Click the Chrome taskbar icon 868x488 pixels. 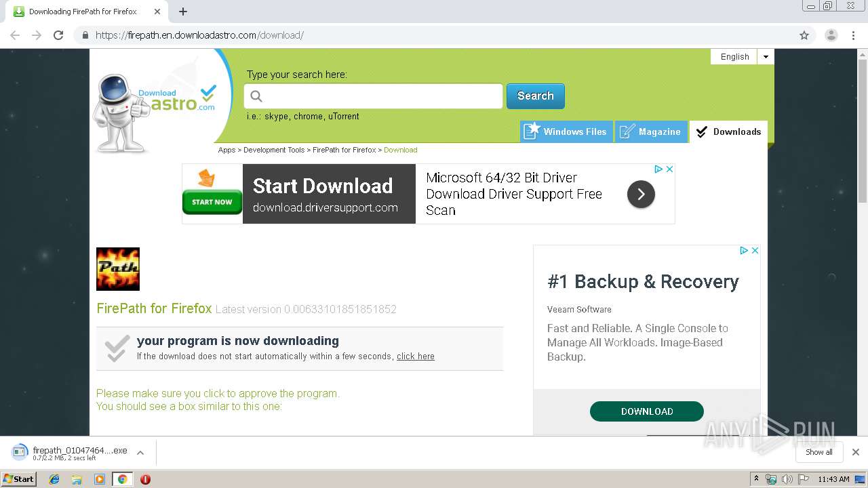(122, 479)
